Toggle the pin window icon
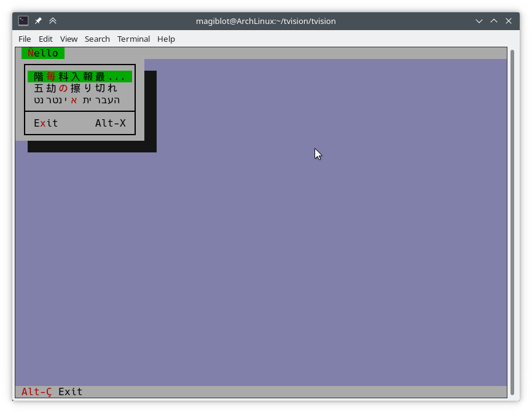The image size is (532, 413). [x=38, y=21]
